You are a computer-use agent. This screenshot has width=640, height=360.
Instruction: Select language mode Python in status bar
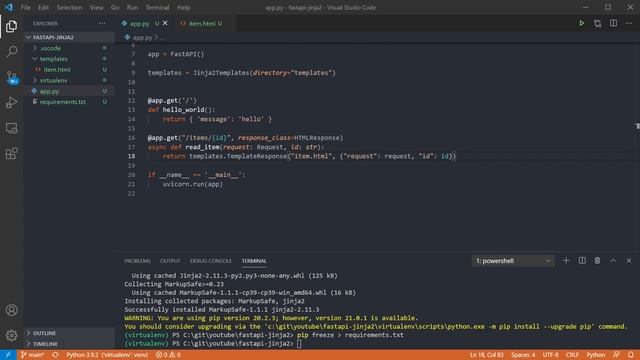[x=596, y=355]
